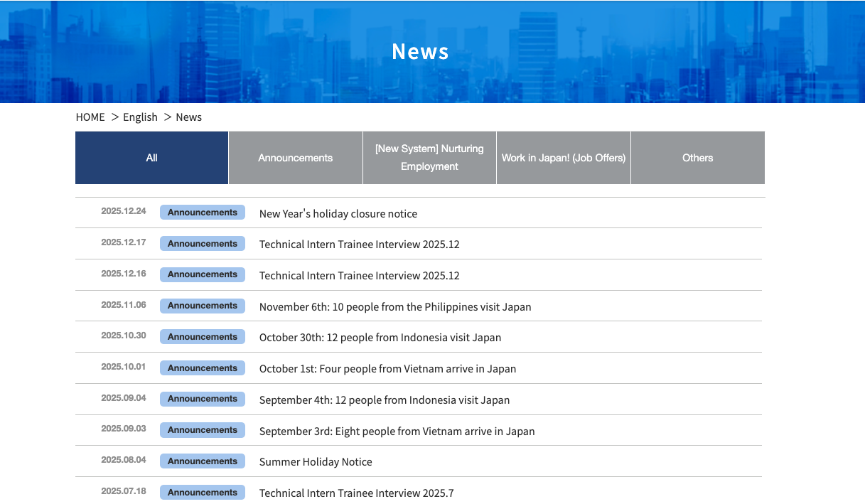Open Technical Intern Trainee Interview 2025.7
The width and height of the screenshot is (865, 504).
pyautogui.click(x=356, y=493)
